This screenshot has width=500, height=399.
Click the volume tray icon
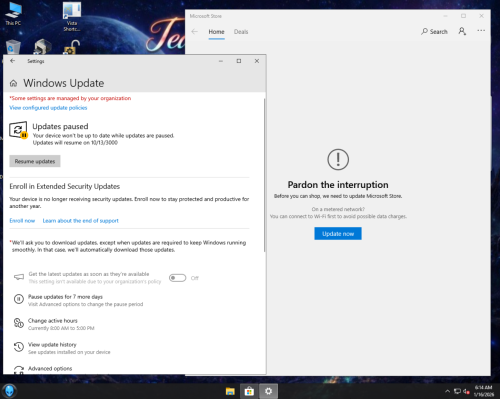click(x=466, y=391)
